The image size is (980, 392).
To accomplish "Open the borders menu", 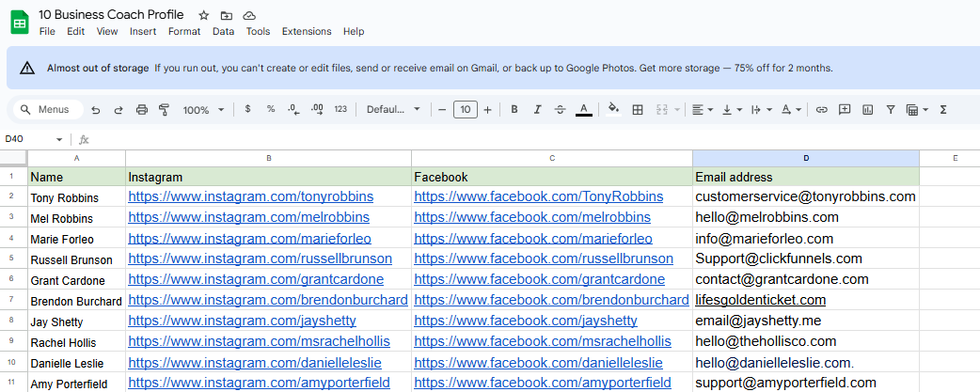I will tap(638, 110).
